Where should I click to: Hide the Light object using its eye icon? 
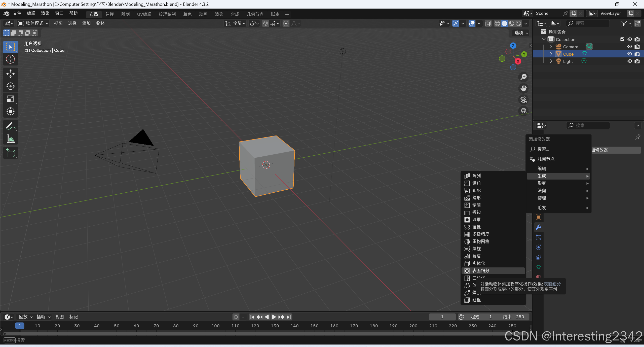629,61
